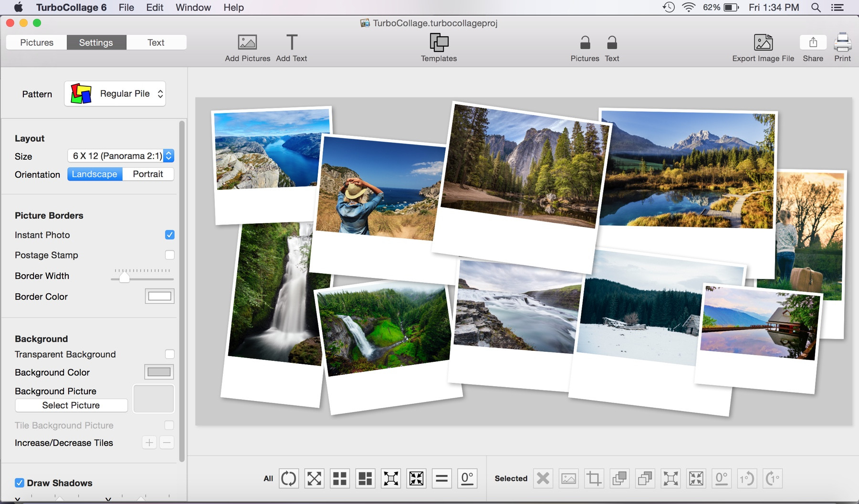This screenshot has height=504, width=859.
Task: Click the shuffle all pictures icon
Action: pos(314,478)
